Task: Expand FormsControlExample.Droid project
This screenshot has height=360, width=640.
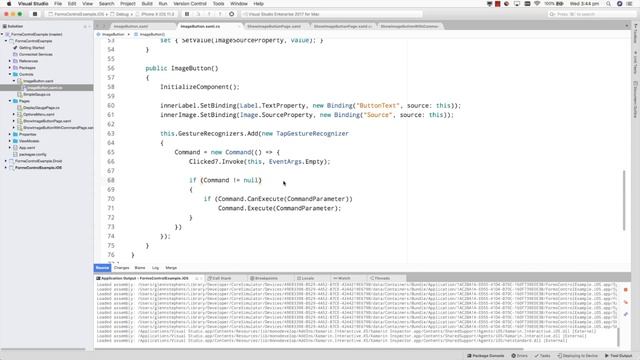Action: [6, 161]
